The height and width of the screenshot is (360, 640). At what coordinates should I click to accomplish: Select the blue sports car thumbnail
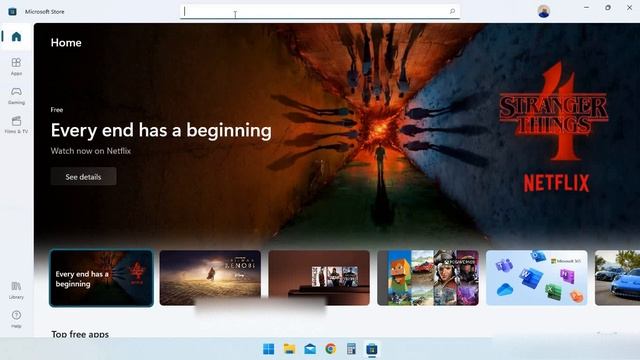(617, 278)
